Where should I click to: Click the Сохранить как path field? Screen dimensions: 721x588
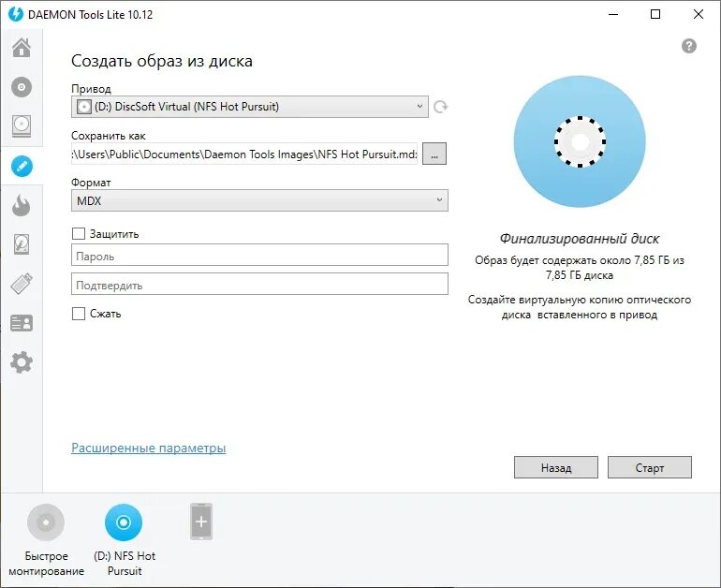point(244,154)
